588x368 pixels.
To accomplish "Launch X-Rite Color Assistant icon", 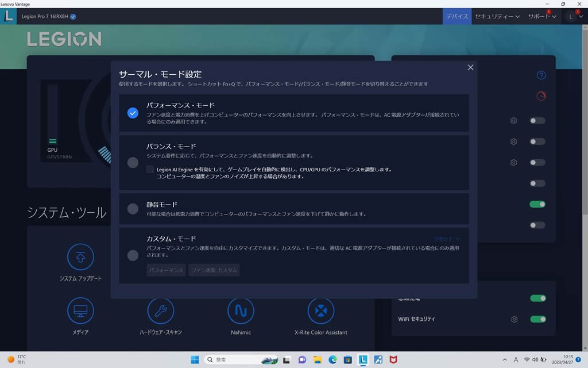I will click(320, 310).
